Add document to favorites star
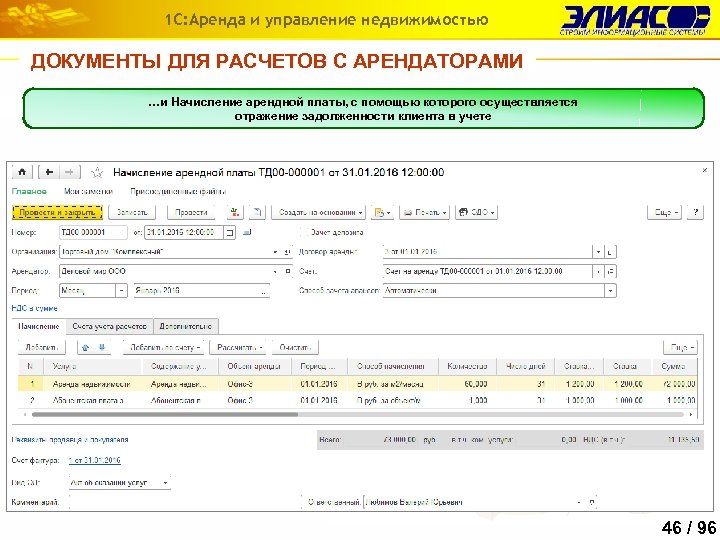The width and height of the screenshot is (720, 540). (x=97, y=173)
